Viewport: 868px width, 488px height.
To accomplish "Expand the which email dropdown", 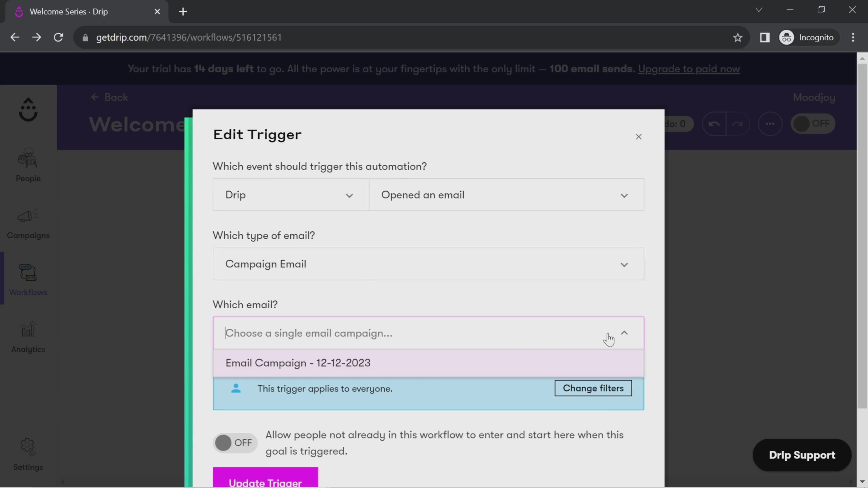I will coord(624,333).
